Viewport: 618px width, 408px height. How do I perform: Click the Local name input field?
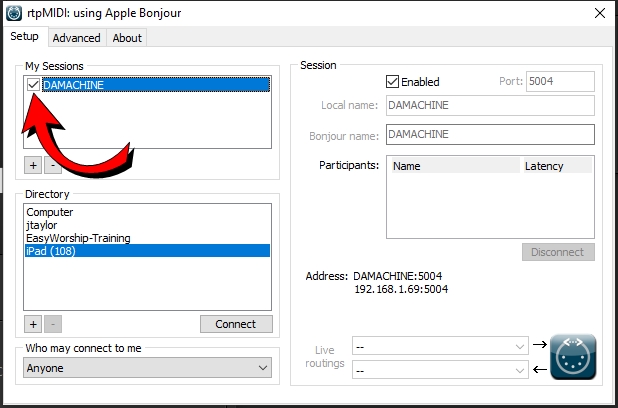point(490,105)
